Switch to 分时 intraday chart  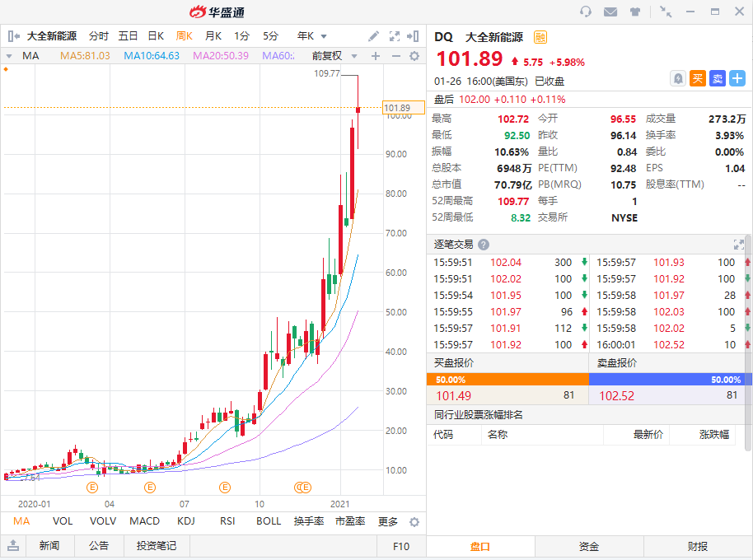pos(98,36)
